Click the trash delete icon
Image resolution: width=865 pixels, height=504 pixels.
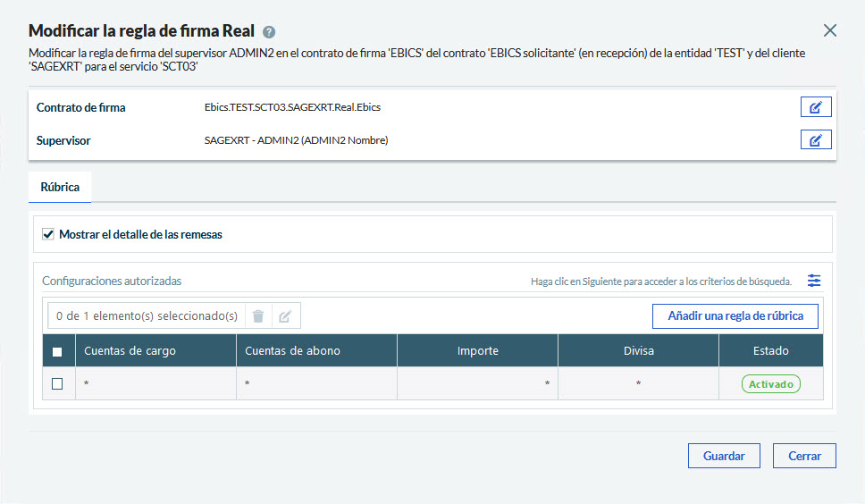tap(258, 315)
